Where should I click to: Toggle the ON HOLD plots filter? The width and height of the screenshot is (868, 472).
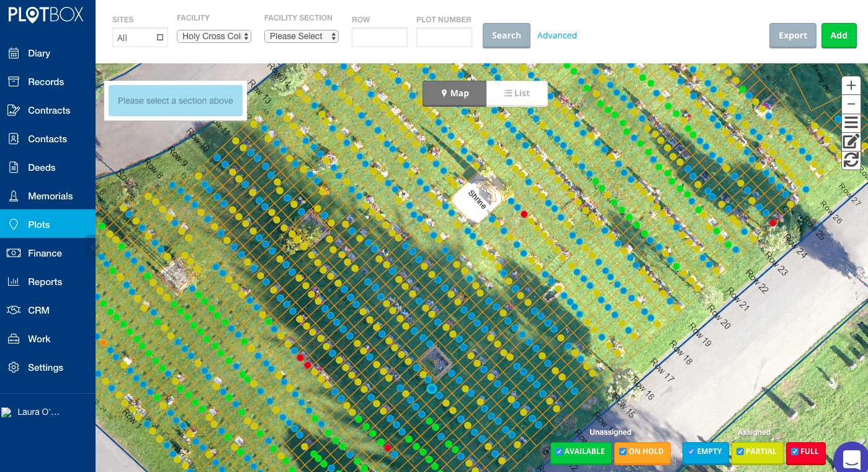pos(622,452)
